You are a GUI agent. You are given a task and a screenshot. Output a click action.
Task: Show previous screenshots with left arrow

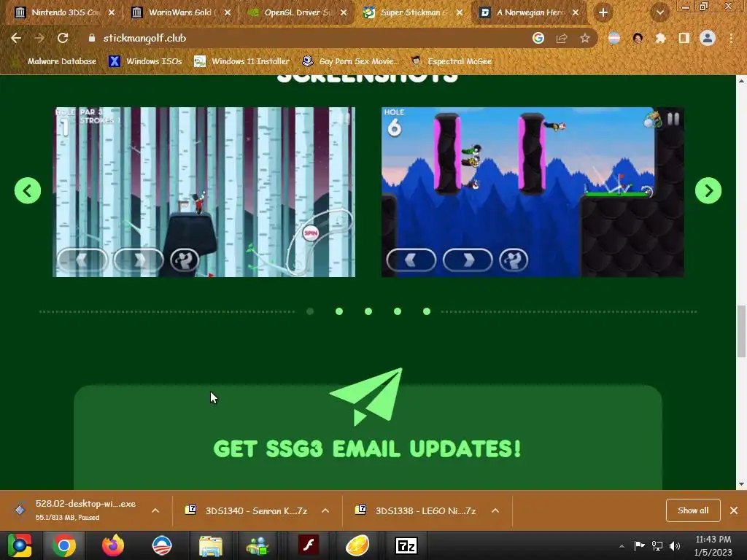(28, 190)
